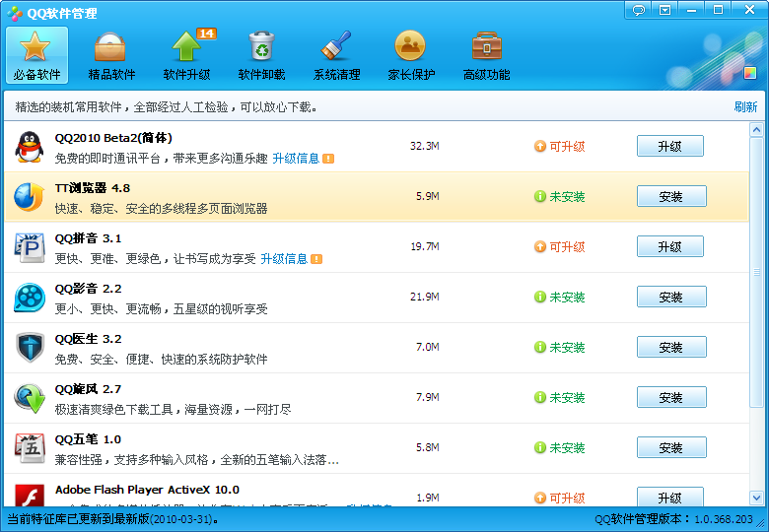Click the 刷新 refresh link
This screenshot has width=769, height=532.
[x=745, y=106]
